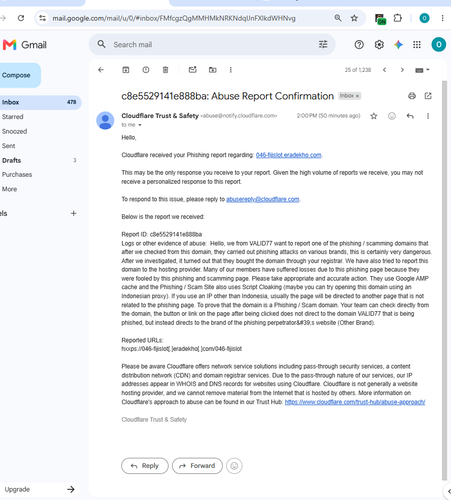Open Gmail Support help icon
This screenshot has width=451, height=500.
pyautogui.click(x=359, y=45)
